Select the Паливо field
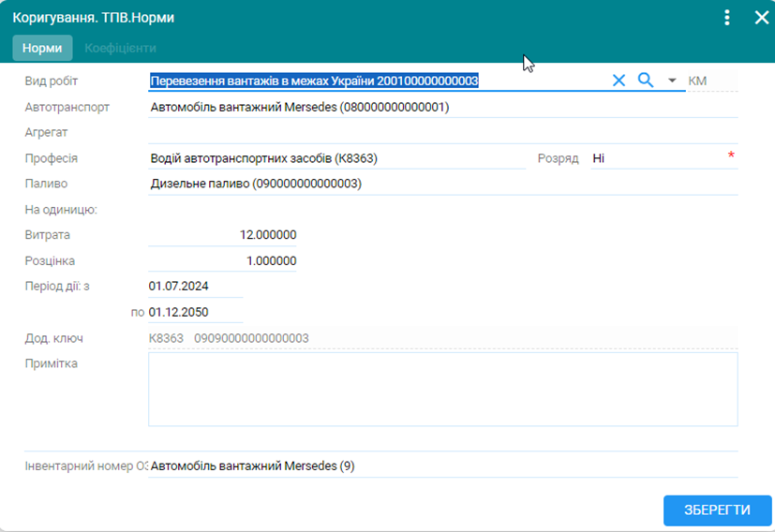 (440, 184)
